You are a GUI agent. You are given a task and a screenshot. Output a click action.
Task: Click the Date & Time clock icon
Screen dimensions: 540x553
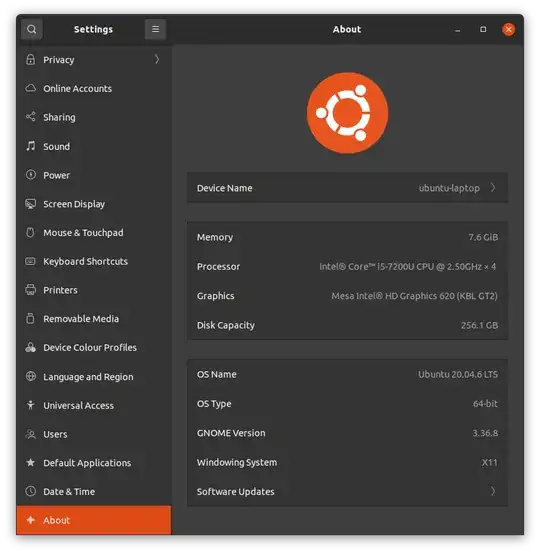(31, 491)
